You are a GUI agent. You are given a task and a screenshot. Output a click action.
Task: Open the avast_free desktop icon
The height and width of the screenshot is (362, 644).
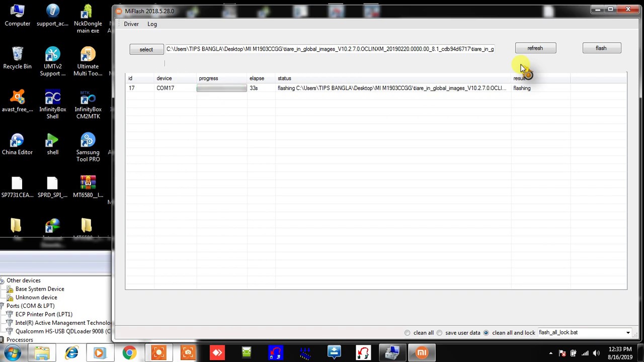17,101
